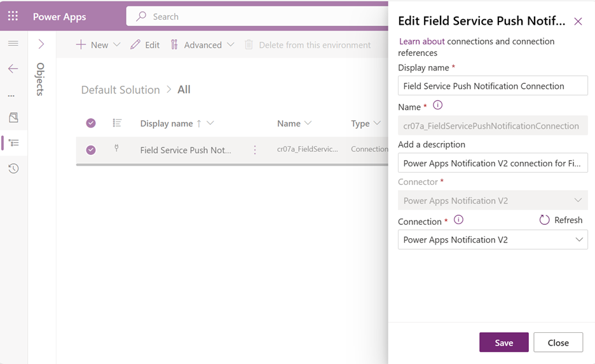Show info tooltip next to Connection
The image size is (595, 364).
click(458, 220)
